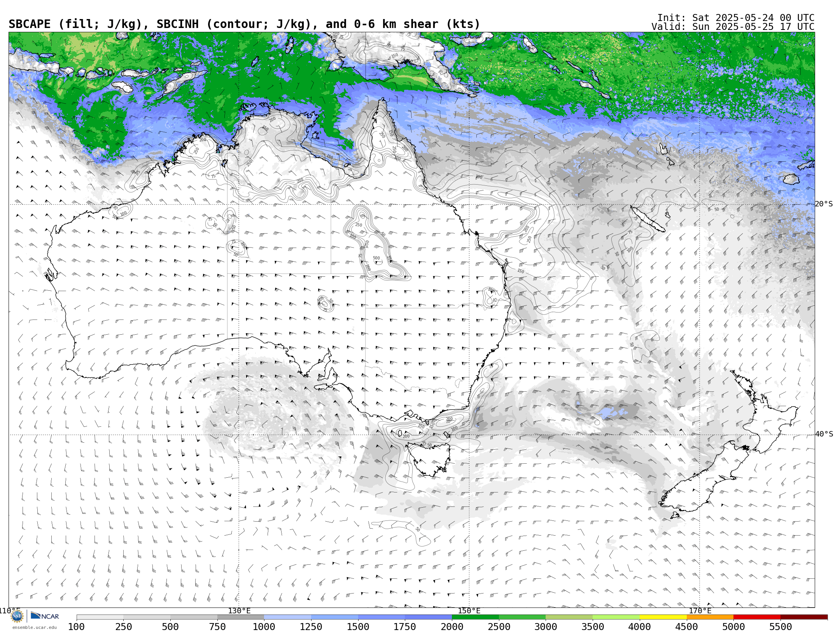
Task: Pick the green 2000–2500 colorbar swatch
Action: [475, 617]
